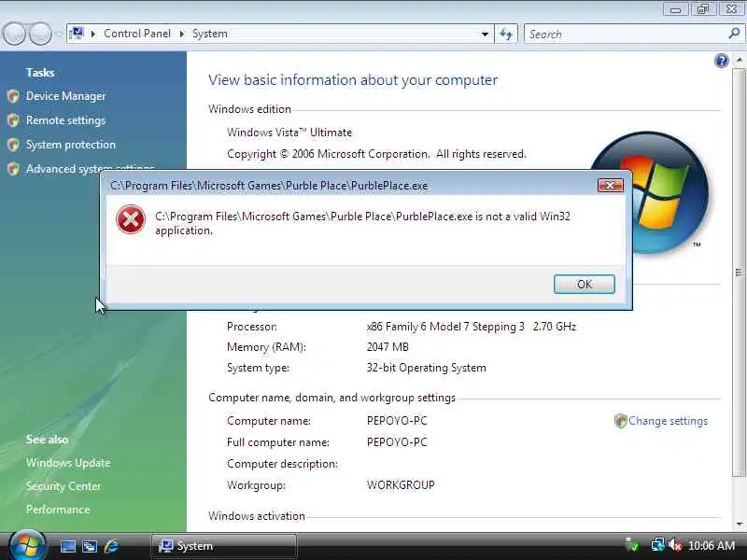Click Windows Vista Ultimate edition text

(x=289, y=133)
